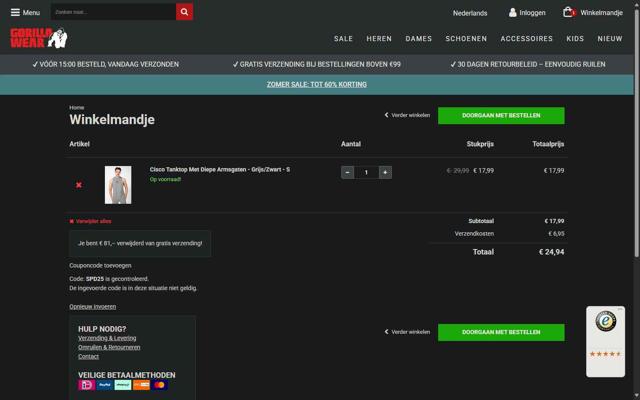Click the PayPal payment icon
Image resolution: width=640 pixels, height=400 pixels.
click(105, 385)
